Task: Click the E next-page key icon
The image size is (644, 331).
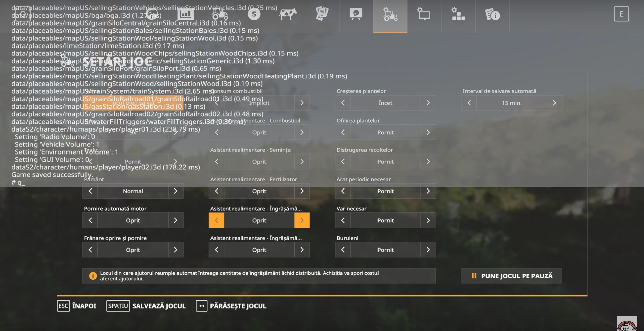Action: point(621,14)
